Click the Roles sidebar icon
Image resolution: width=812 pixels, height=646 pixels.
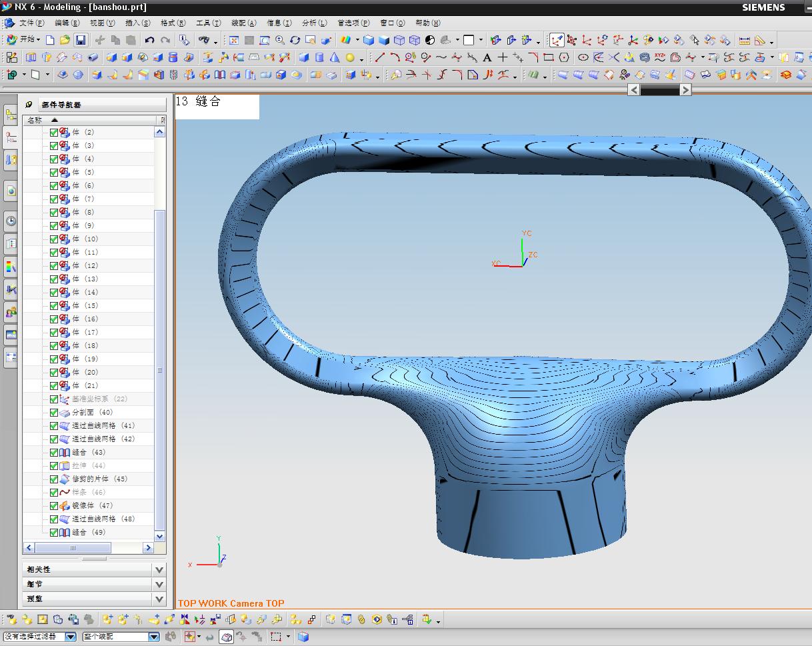[11, 312]
